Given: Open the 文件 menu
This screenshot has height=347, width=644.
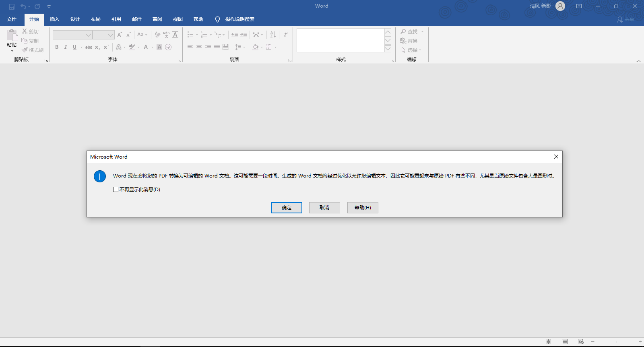Looking at the screenshot, I should (12, 19).
